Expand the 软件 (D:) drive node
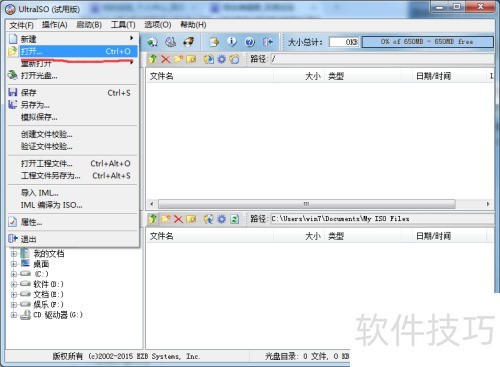Image resolution: width=500 pixels, height=367 pixels. tap(14, 284)
